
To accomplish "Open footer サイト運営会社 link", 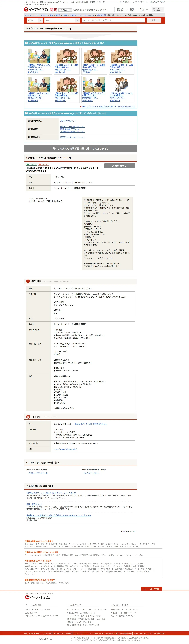I will pyautogui.click(x=159, y=634).
